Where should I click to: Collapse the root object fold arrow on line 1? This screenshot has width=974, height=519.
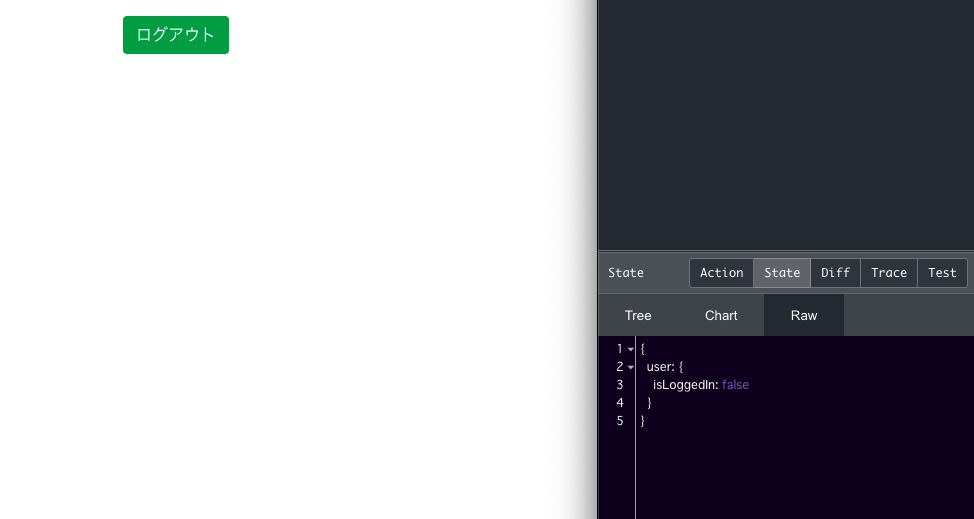click(631, 349)
